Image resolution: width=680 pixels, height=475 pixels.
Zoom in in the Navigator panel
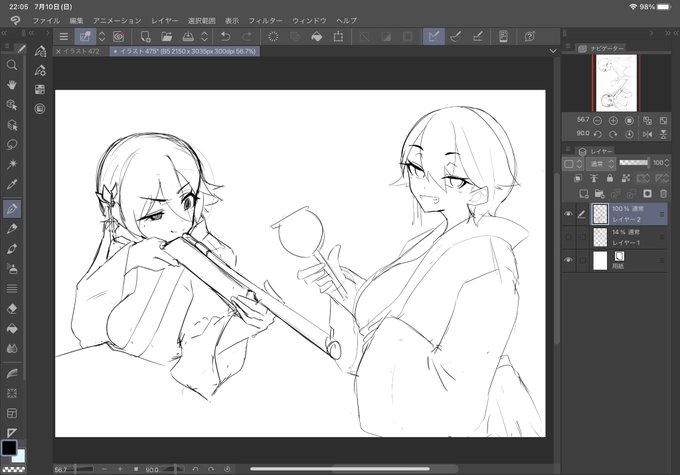613,121
